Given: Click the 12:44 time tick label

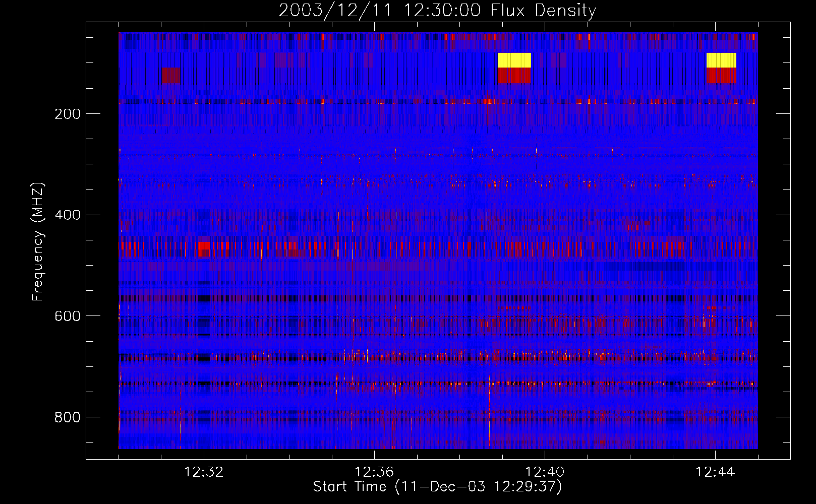Looking at the screenshot, I should 715,472.
